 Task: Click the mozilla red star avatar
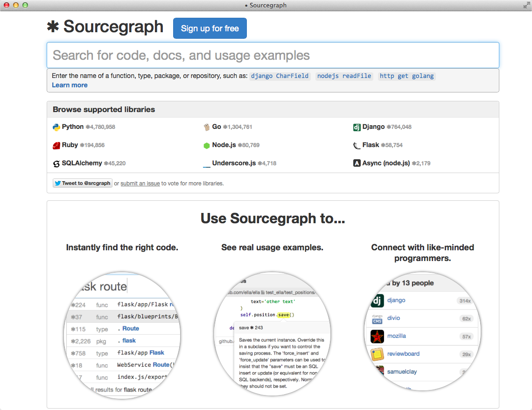point(377,336)
